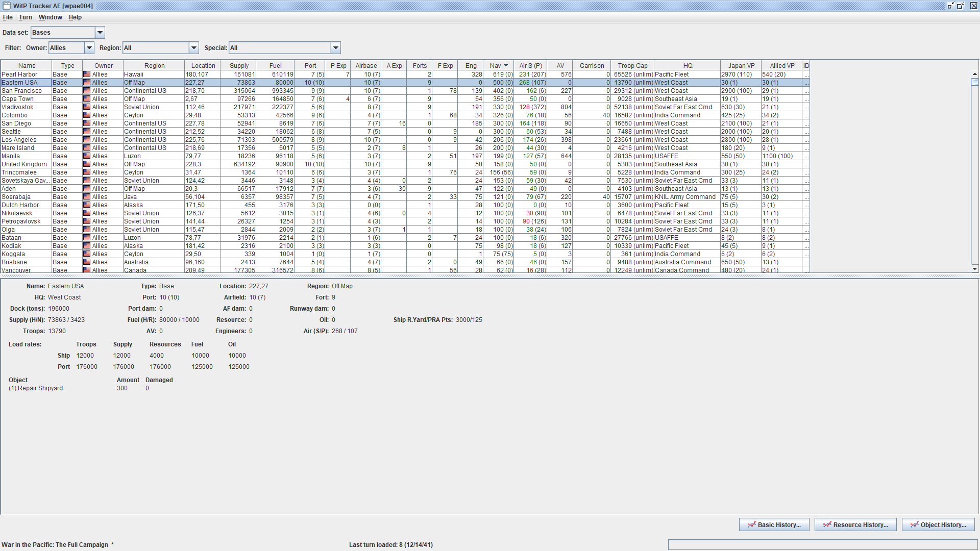Select the Vladivostok base name
980x551 pixels.
click(x=17, y=107)
